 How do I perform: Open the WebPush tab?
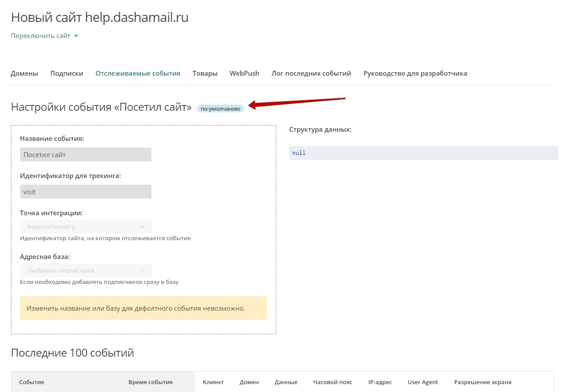[244, 73]
